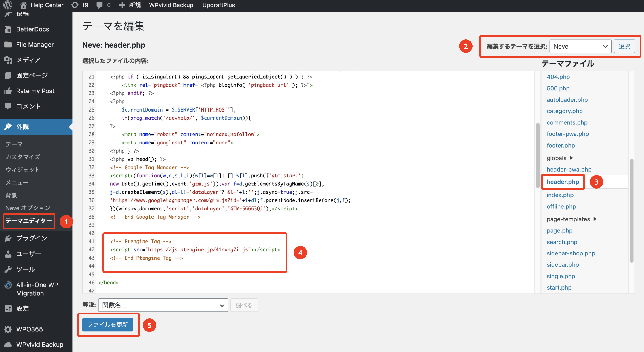Screen dimensions: 644x352
Task: Click the WPvivid Backup cloud icon in sidebar
Action: coord(8,344)
